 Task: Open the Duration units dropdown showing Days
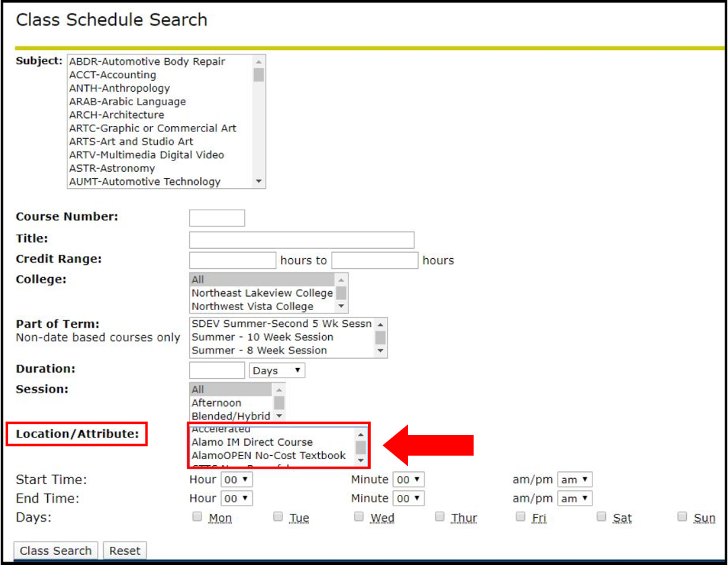276,370
